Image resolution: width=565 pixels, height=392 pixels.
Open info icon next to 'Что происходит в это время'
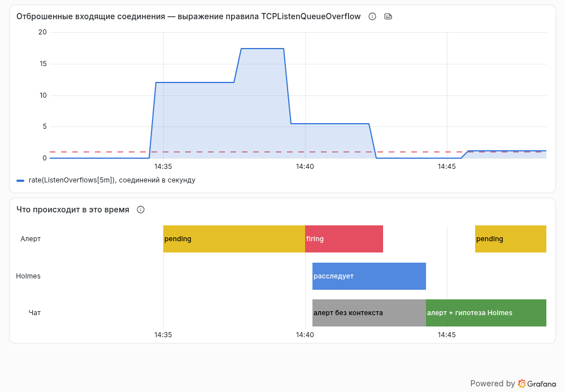pos(141,210)
